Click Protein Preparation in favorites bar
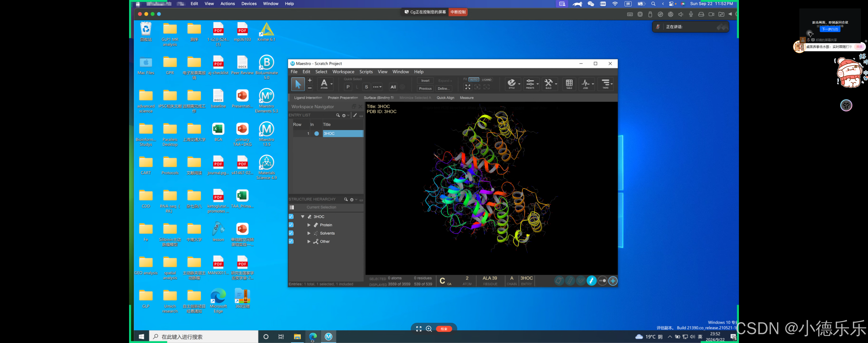The width and height of the screenshot is (868, 343). 343,98
